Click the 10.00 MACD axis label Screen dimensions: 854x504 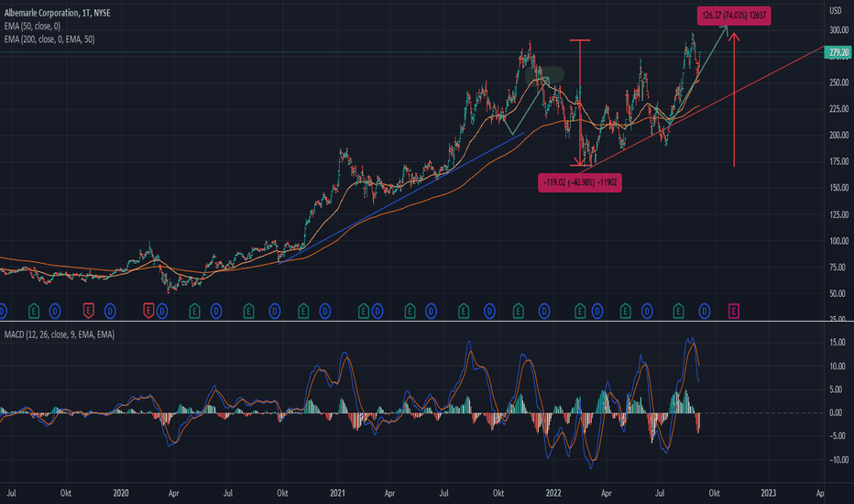[x=838, y=367]
